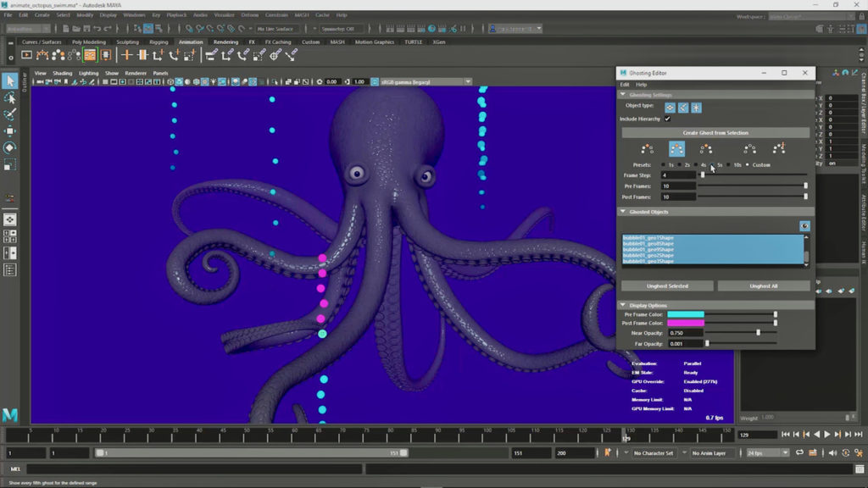Select the arrow Select tool in toolbox
Viewport: 868px width, 488px height.
pos(10,80)
